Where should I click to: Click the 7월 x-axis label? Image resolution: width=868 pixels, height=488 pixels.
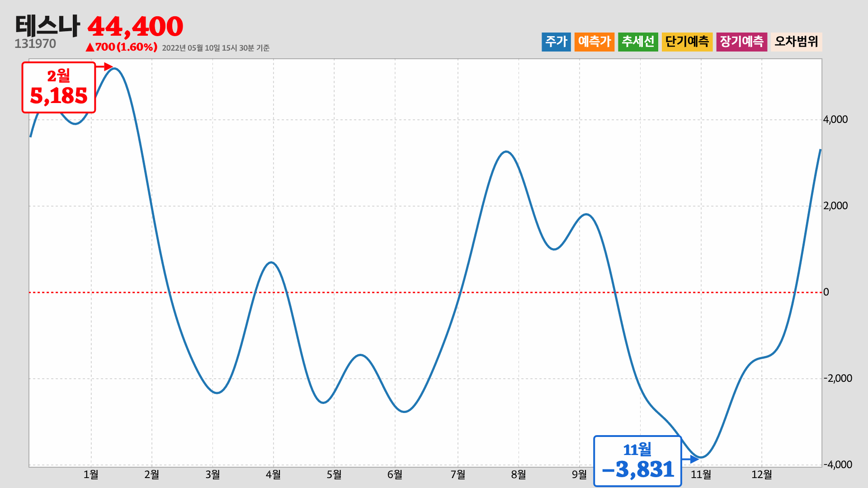[458, 474]
